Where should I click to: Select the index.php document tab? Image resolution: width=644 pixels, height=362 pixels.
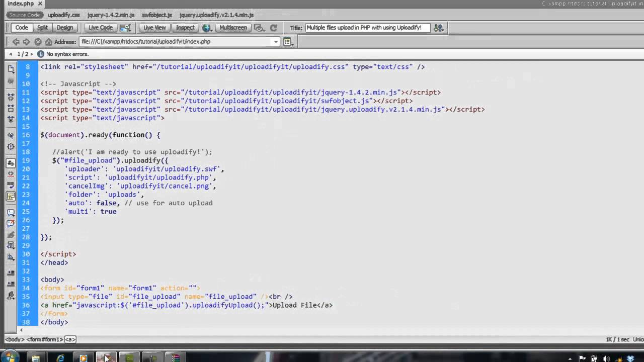pyautogui.click(x=21, y=4)
